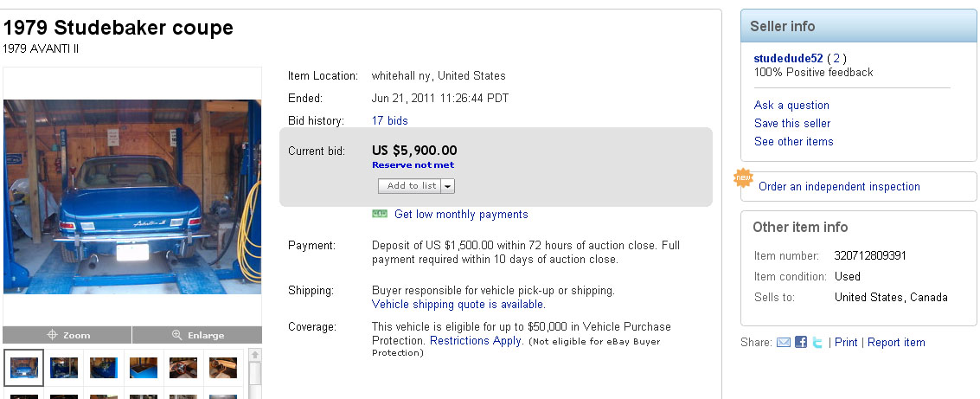The image size is (980, 399).
Task: Open the Vehicle shipping quote link
Action: [458, 305]
